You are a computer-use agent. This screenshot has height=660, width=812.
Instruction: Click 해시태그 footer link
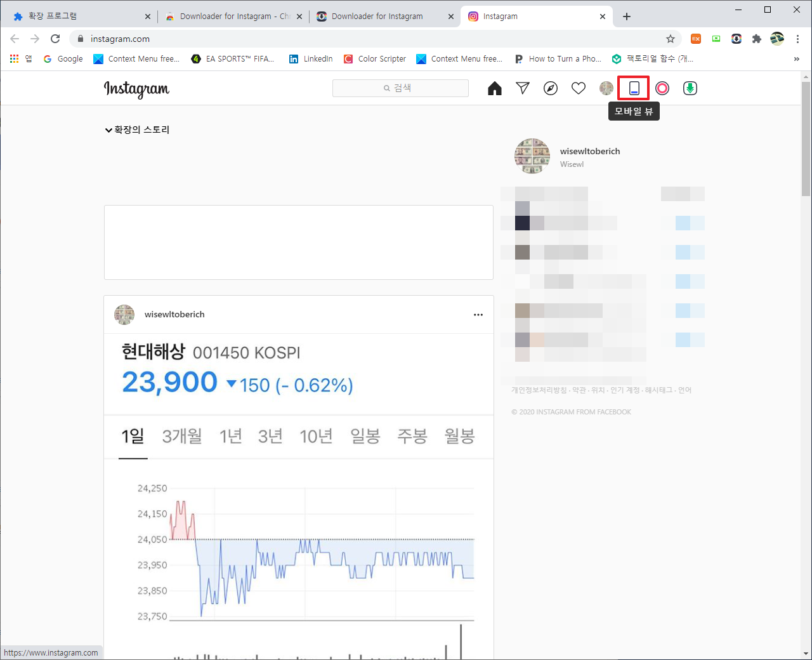pos(658,390)
